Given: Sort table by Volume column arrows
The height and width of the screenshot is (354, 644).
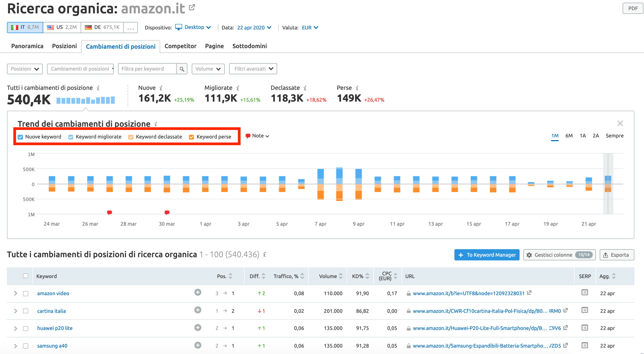Looking at the screenshot, I should point(341,276).
